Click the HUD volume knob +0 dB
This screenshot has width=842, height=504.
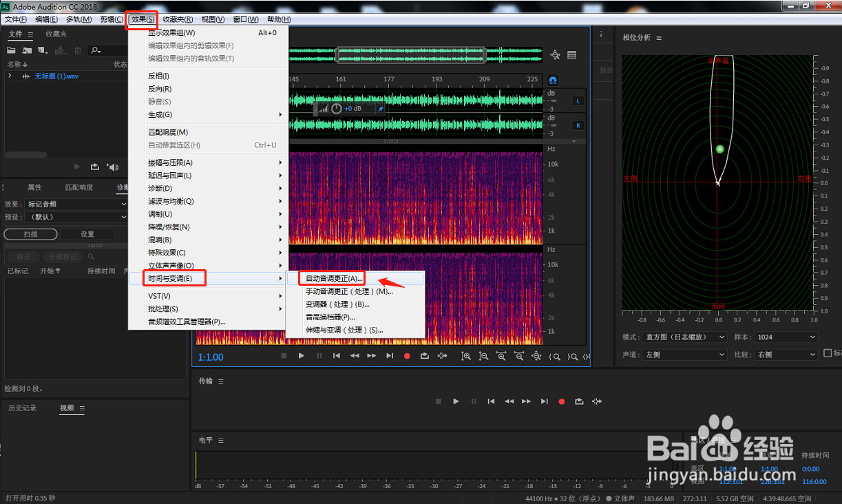[337, 109]
